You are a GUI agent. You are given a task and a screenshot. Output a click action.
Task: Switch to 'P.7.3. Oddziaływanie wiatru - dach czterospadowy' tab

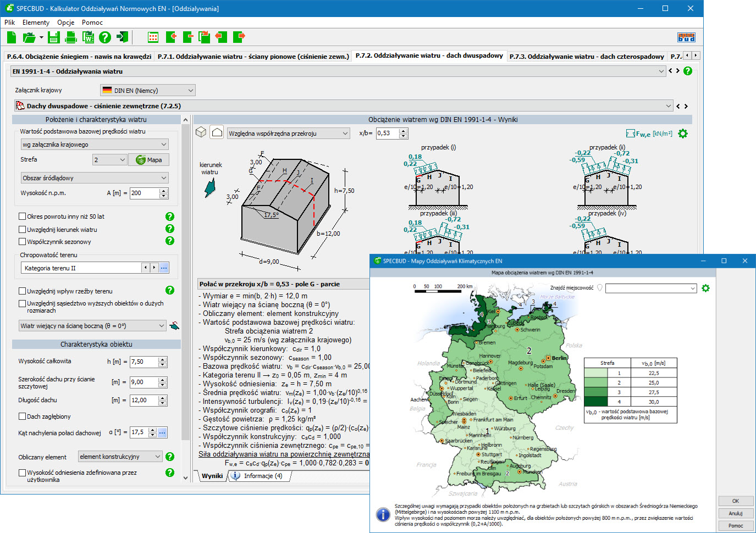587,57
